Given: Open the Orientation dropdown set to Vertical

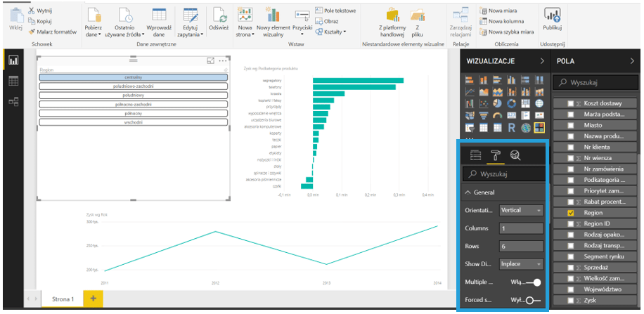Looking at the screenshot, I should click(520, 210).
